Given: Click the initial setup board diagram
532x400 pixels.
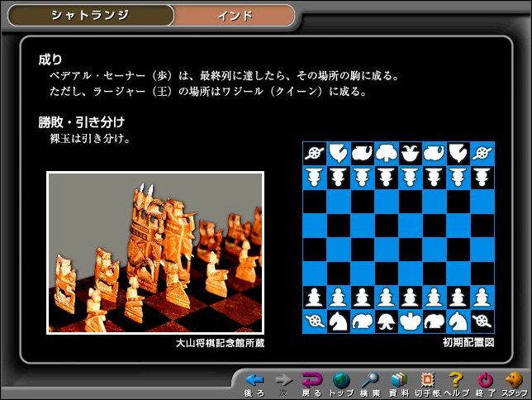Looking at the screenshot, I should (398, 237).
